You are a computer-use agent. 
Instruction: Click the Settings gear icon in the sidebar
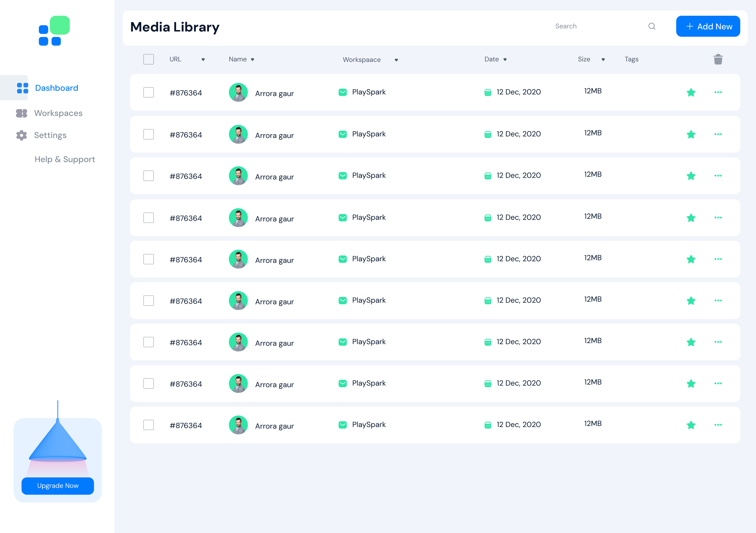point(22,135)
